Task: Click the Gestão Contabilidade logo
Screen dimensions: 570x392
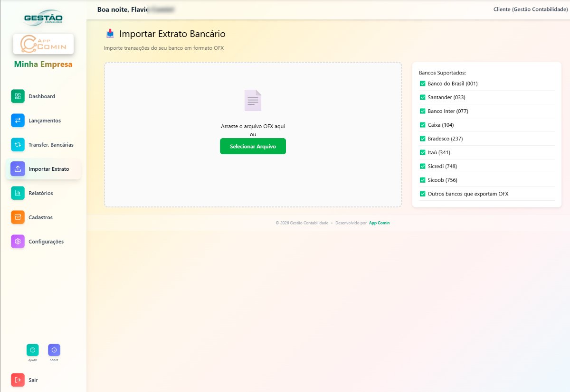Action: (43, 18)
